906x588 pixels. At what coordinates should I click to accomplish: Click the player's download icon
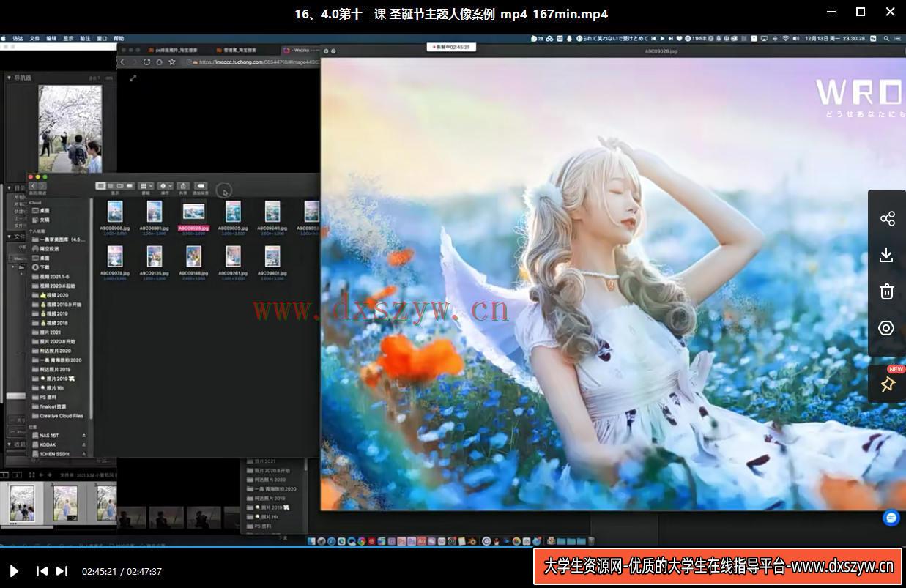(887, 255)
